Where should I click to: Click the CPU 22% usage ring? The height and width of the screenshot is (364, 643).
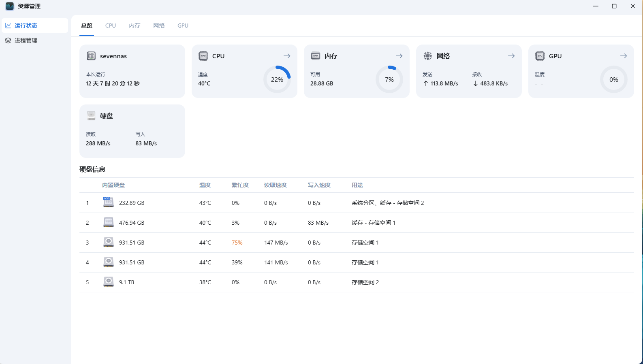click(x=277, y=79)
